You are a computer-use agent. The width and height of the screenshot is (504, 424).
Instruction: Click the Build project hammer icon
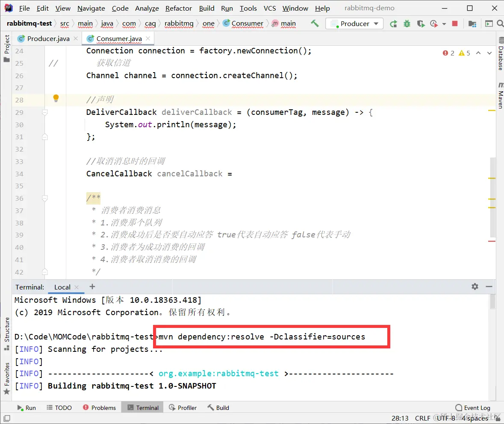[x=315, y=23]
